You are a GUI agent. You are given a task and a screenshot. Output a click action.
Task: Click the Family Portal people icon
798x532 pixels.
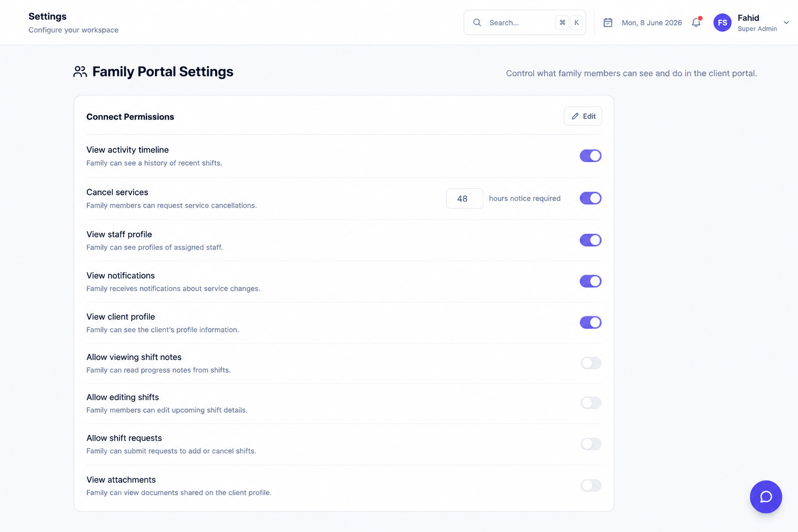[x=80, y=72]
